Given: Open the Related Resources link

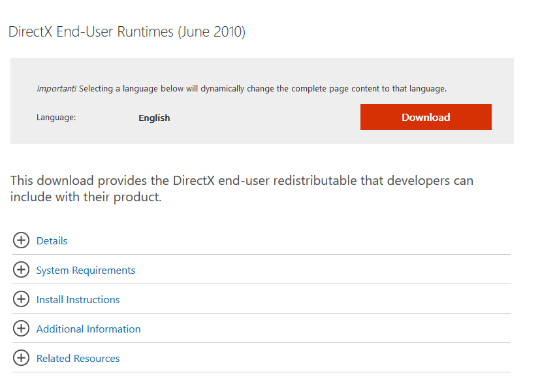Looking at the screenshot, I should click(x=78, y=359).
